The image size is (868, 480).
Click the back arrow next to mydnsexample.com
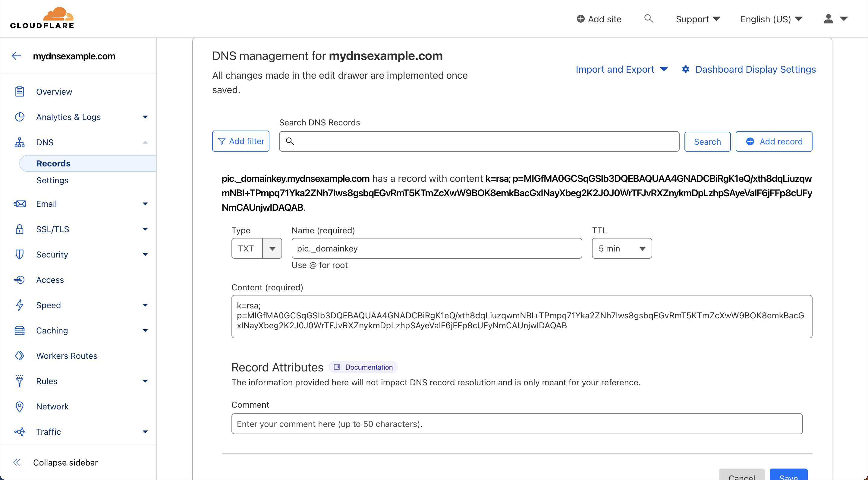pos(16,55)
